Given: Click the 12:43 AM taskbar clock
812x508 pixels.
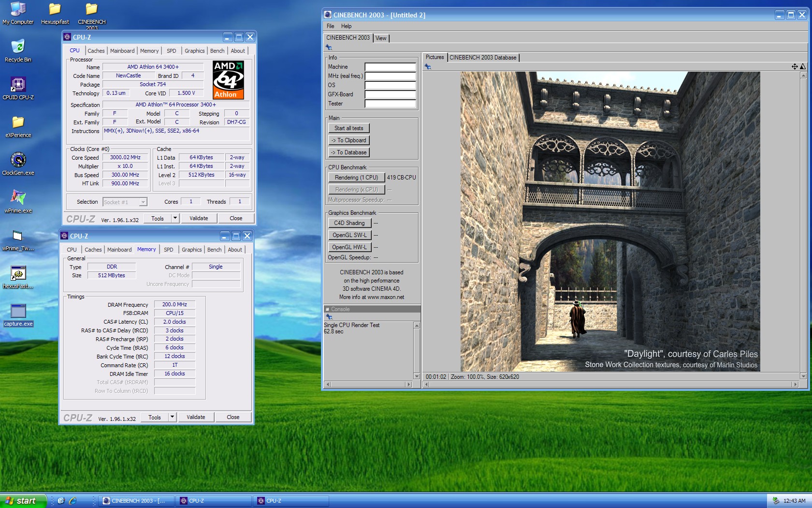Looking at the screenshot, I should coord(794,501).
